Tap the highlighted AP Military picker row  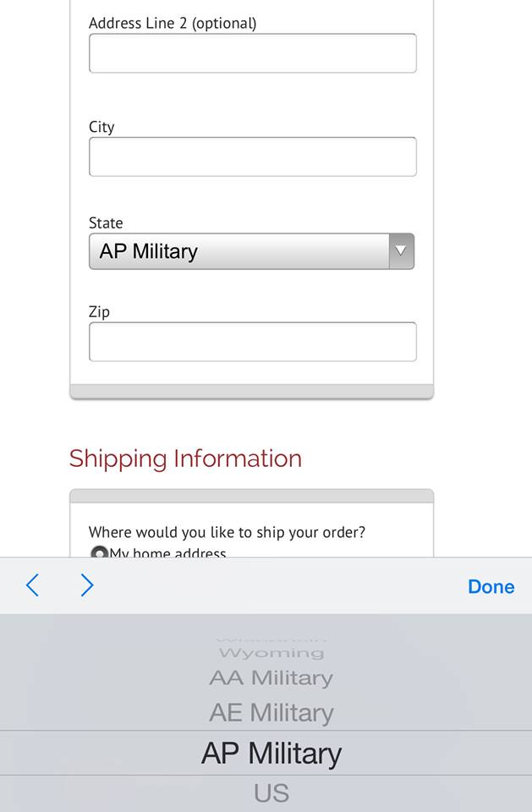[x=271, y=754]
